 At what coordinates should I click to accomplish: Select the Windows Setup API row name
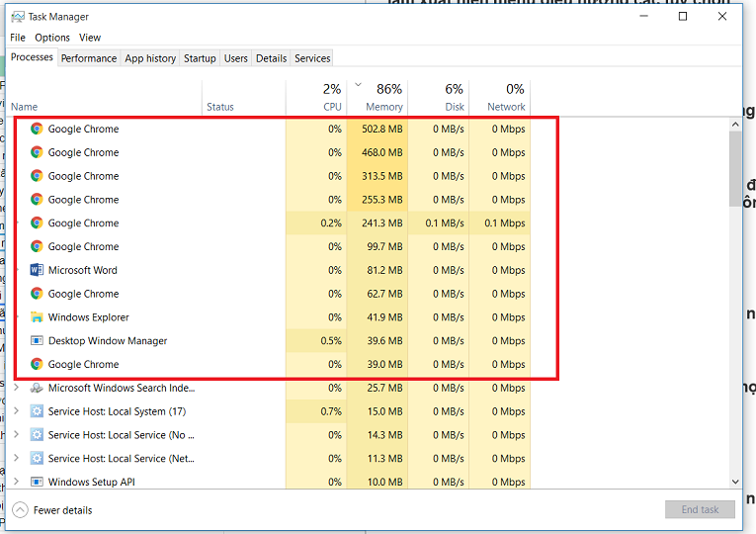[x=92, y=482]
